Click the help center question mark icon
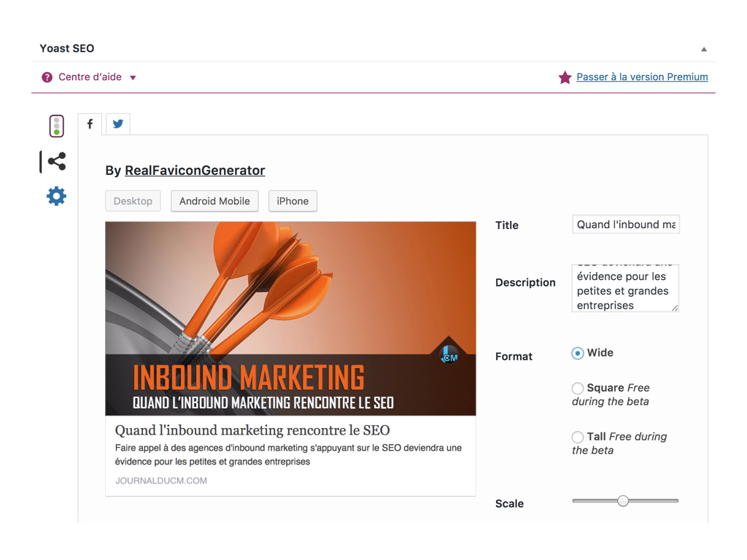 pos(47,77)
